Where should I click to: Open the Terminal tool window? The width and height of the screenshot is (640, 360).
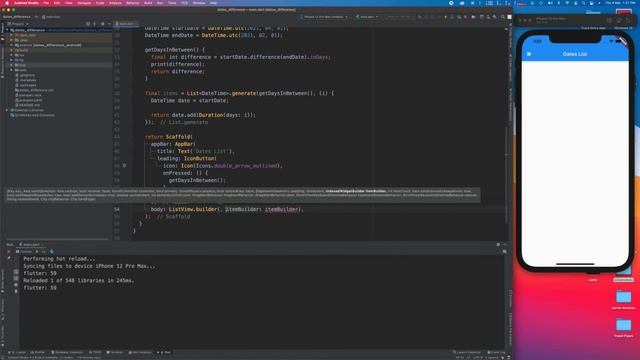114,352
